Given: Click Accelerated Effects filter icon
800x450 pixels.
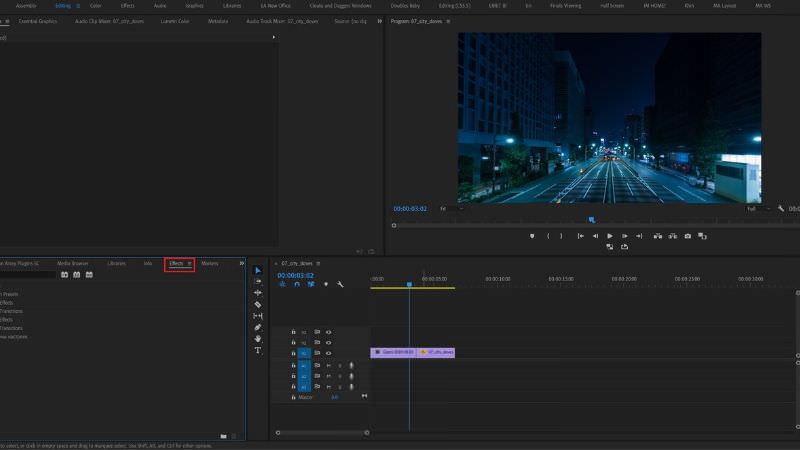Looking at the screenshot, I should [x=64, y=275].
